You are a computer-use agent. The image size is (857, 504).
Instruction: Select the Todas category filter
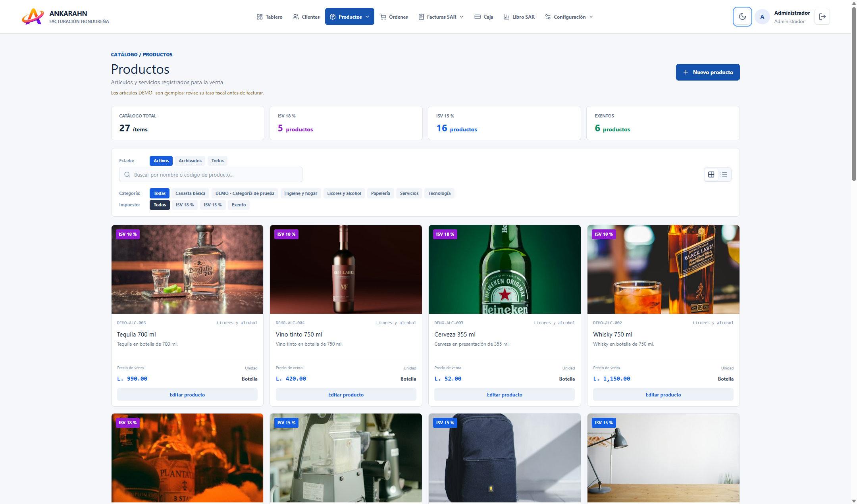pos(160,193)
